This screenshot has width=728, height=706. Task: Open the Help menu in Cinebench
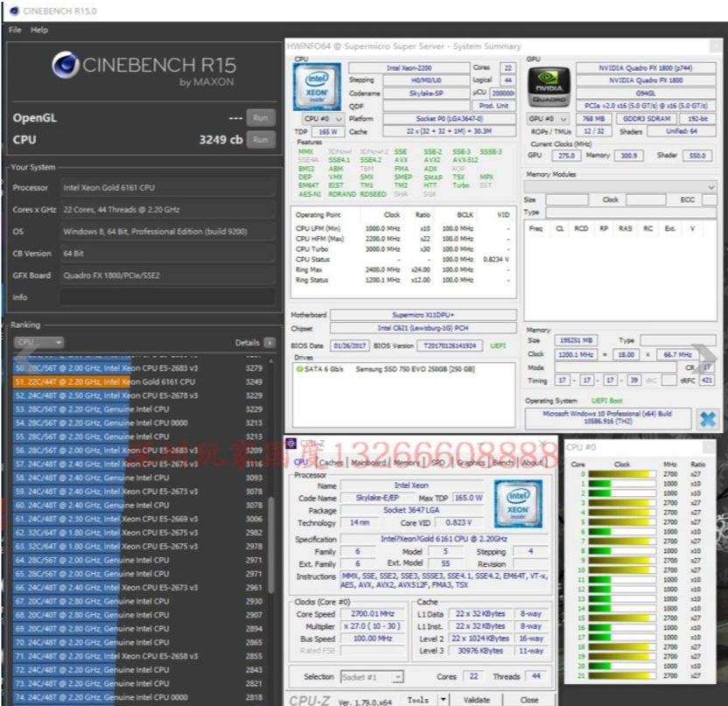tap(39, 30)
